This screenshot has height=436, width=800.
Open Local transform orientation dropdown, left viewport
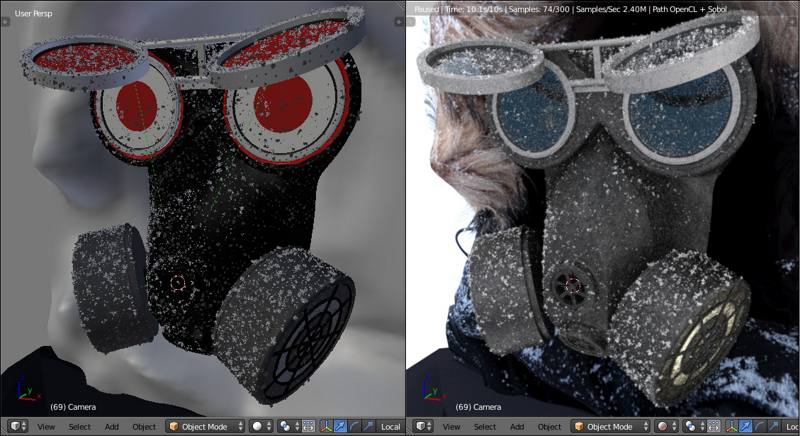coord(390,426)
